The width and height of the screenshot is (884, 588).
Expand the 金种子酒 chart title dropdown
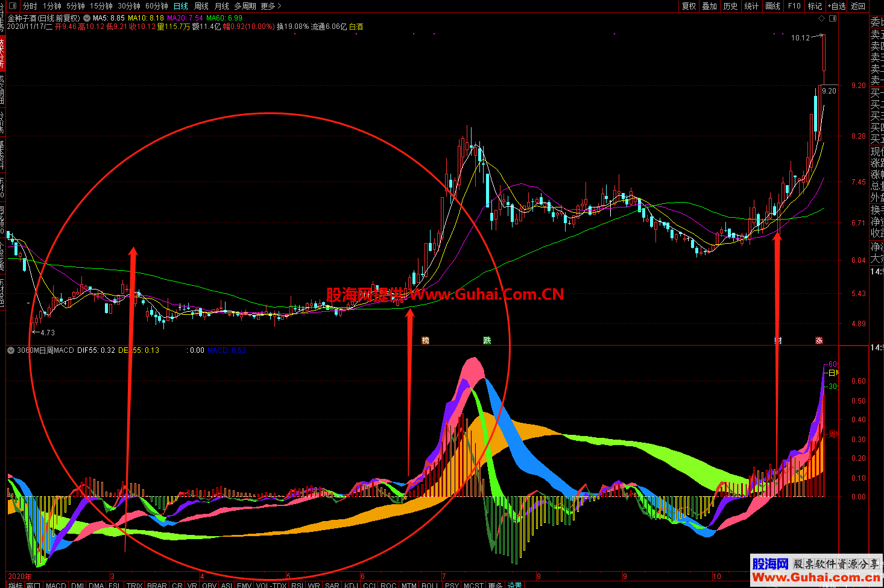click(87, 18)
